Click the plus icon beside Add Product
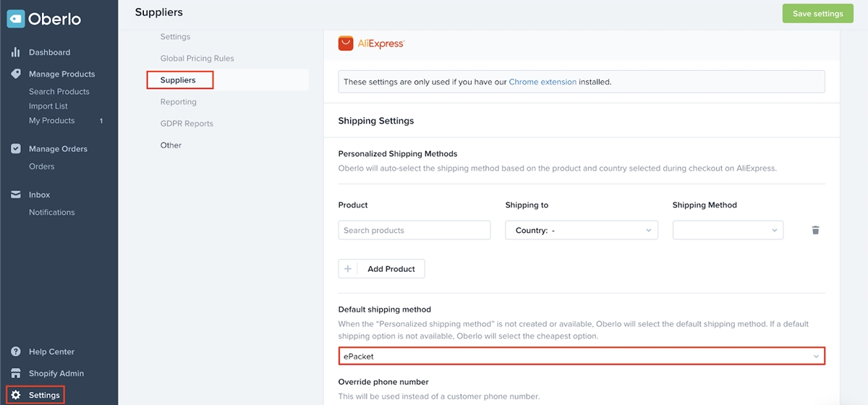The image size is (868, 405). tap(348, 268)
